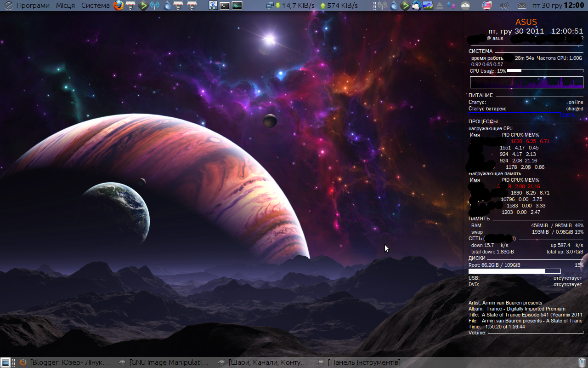Click the ПРОЦЕССЫ section heading
Image resolution: width=588 pixels, height=368 pixels.
point(483,121)
